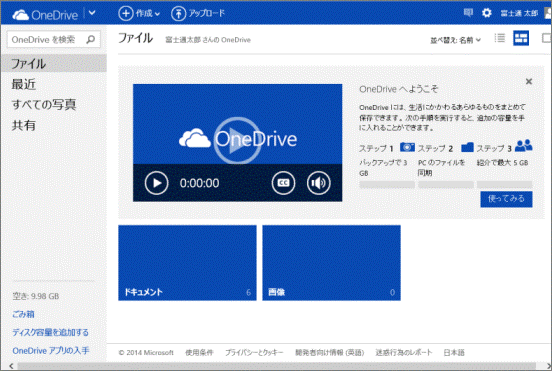Select 共有 in the left navigation
Viewport: 552px width, 371px height.
point(24,125)
